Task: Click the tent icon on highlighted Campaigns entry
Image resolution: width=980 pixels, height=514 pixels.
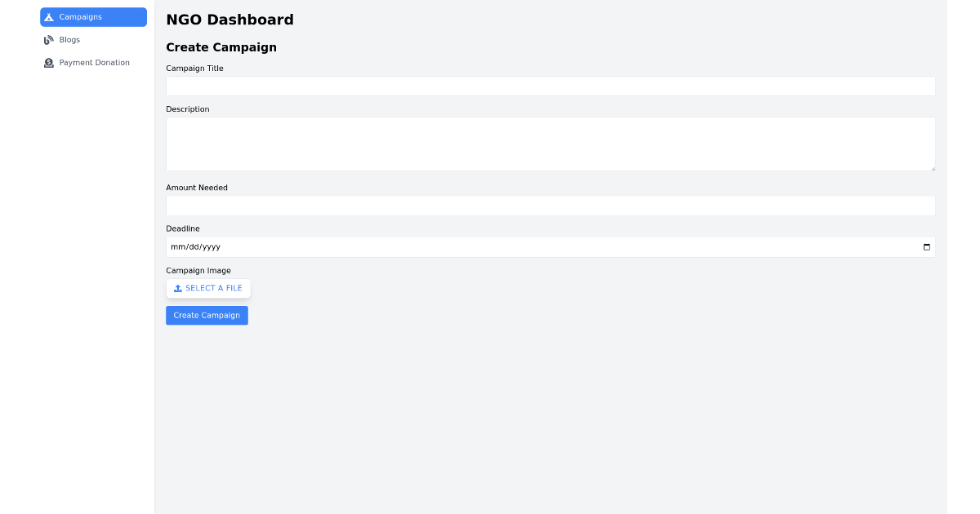Action: [49, 16]
